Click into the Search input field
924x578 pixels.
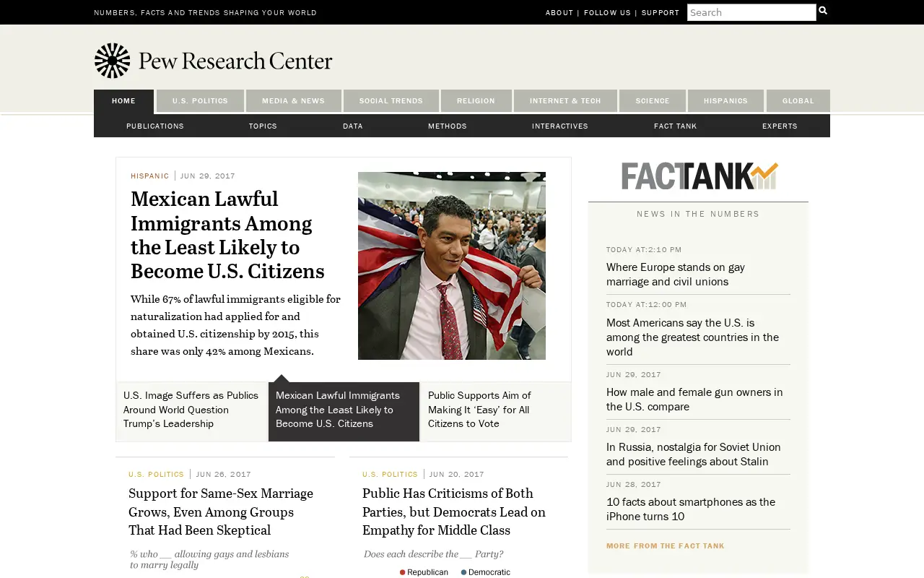tap(751, 12)
